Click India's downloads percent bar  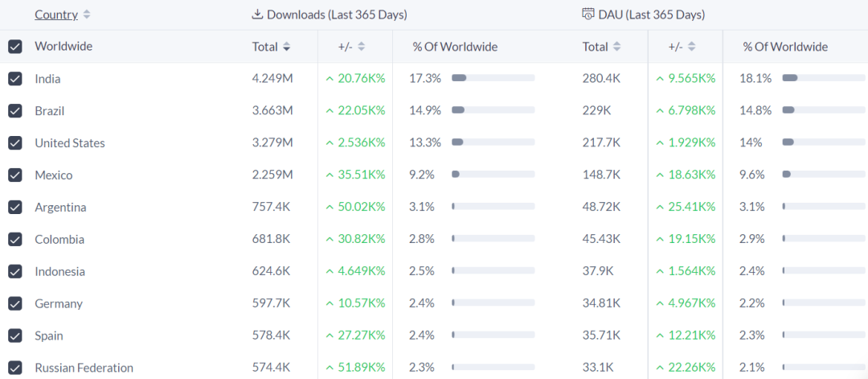pyautogui.click(x=493, y=78)
